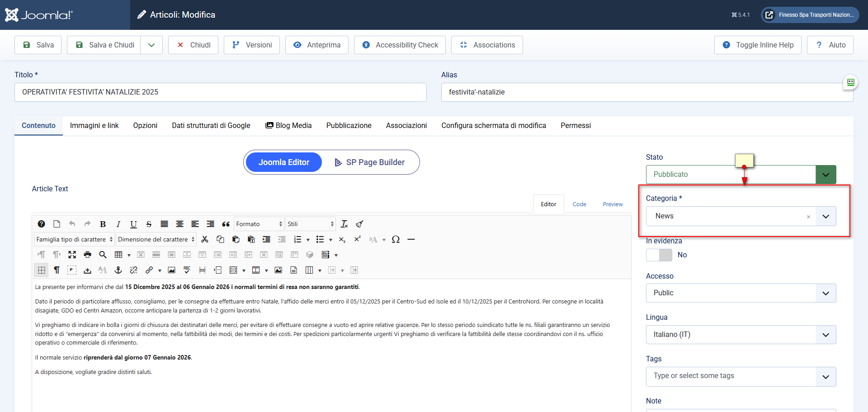Viewport: 868px width, 412px height.
Task: Toggle the In evidenza switch
Action: click(x=659, y=255)
